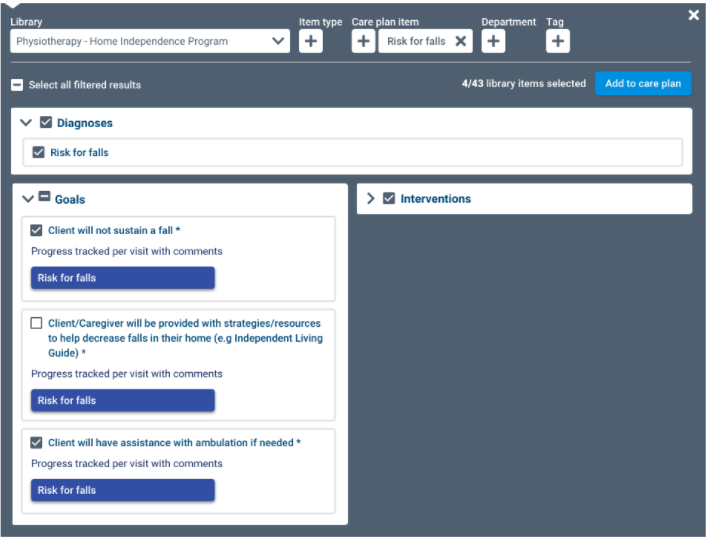Uncheck assistance with ambulation goal
The height and width of the screenshot is (537, 708).
click(x=37, y=442)
